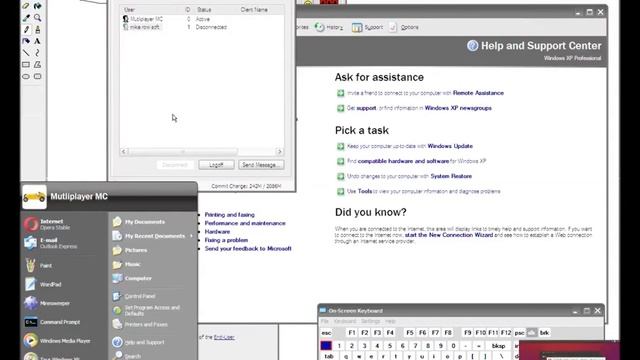Click the tab key on On-Screen Keyboard

pos(329,356)
